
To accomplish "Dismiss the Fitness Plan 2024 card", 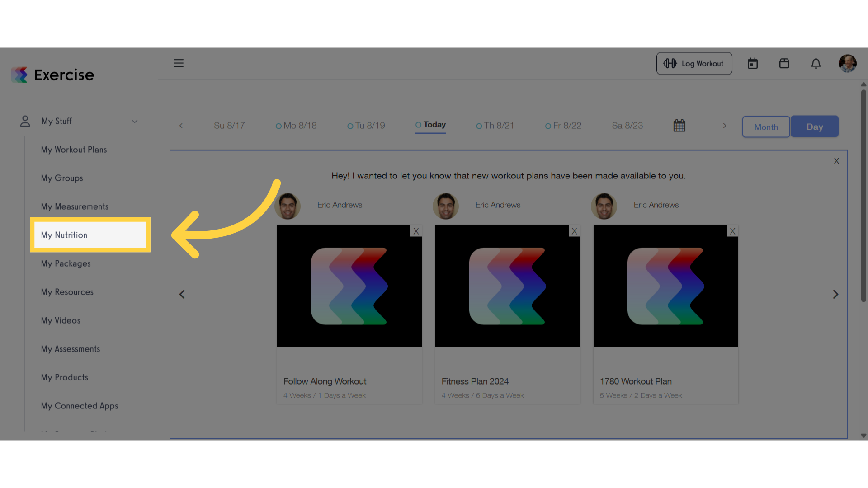I will (575, 231).
